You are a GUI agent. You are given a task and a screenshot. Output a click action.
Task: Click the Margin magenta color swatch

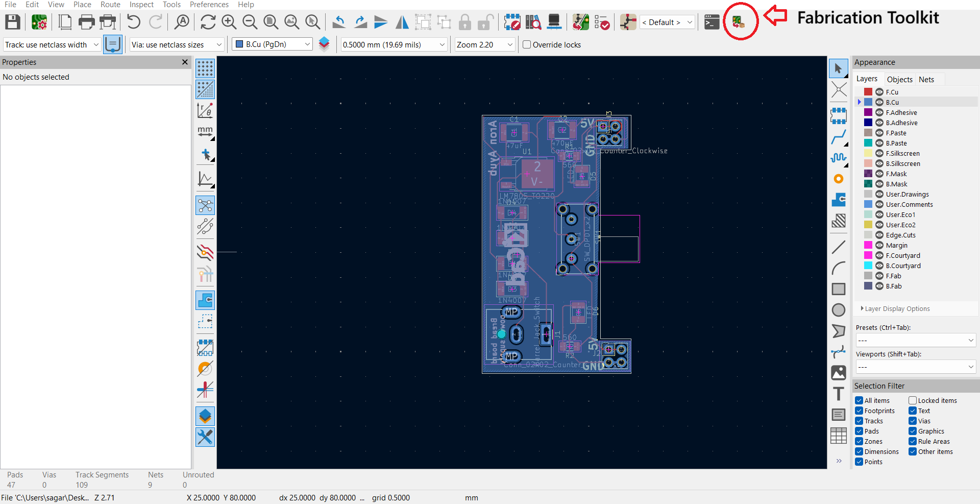pyautogui.click(x=868, y=245)
